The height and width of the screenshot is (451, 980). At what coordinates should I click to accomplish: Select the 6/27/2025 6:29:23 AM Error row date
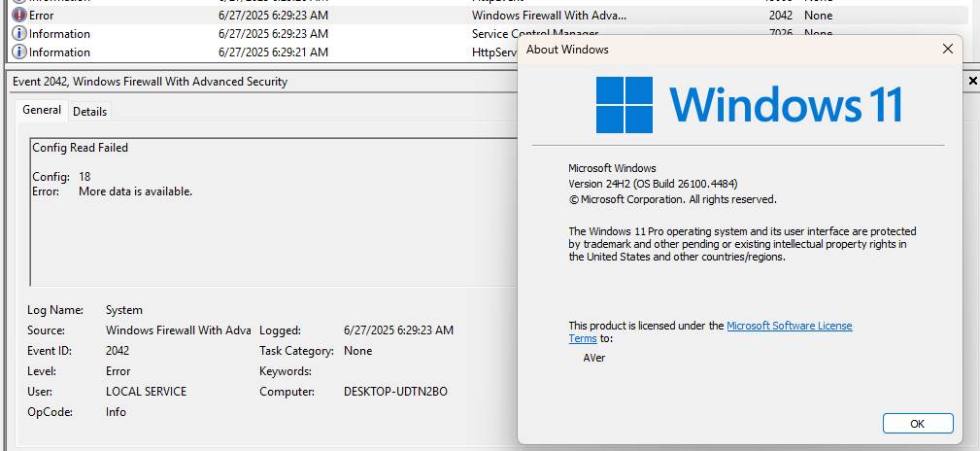[x=273, y=15]
